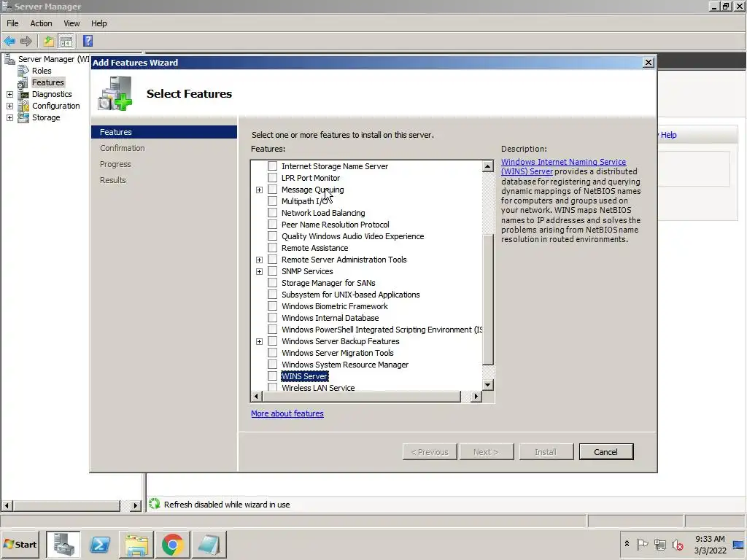
Task: Check the Multipath I/O checkbox
Action: pyautogui.click(x=273, y=201)
